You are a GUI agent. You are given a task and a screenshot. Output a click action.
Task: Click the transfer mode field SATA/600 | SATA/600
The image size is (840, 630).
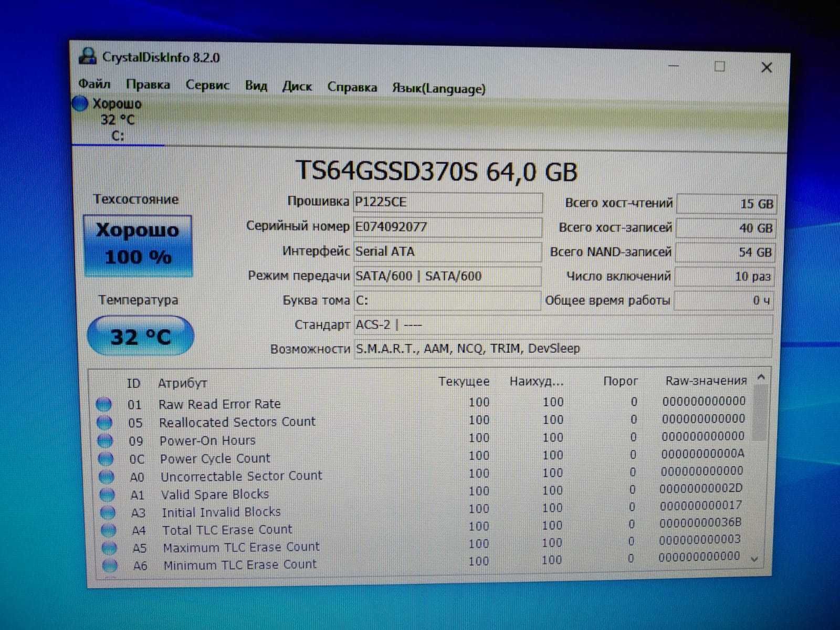[447, 276]
